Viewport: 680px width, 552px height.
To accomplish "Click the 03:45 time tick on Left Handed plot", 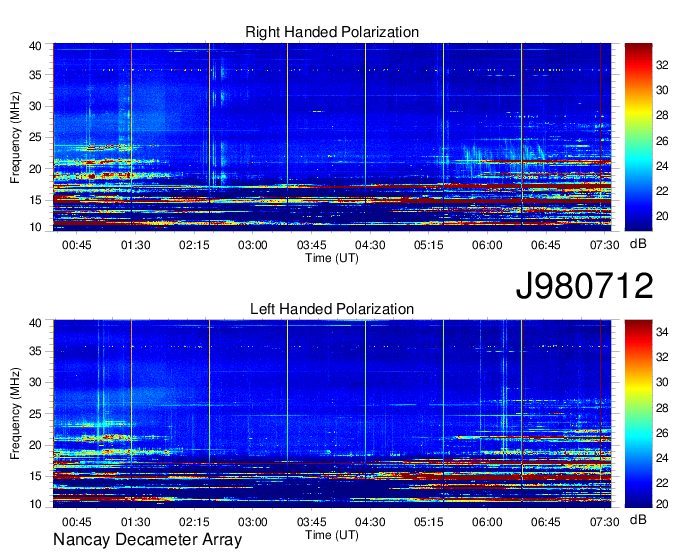I will pos(311,522).
